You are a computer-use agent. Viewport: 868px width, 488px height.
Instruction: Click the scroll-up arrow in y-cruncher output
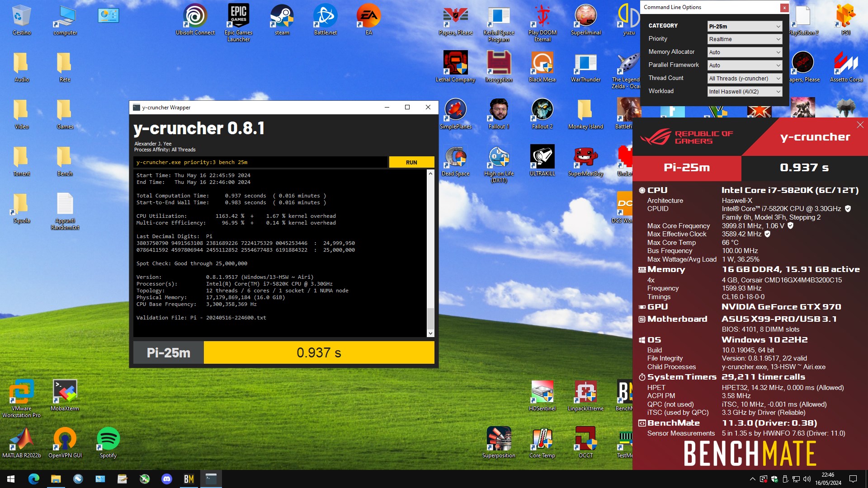coord(430,174)
